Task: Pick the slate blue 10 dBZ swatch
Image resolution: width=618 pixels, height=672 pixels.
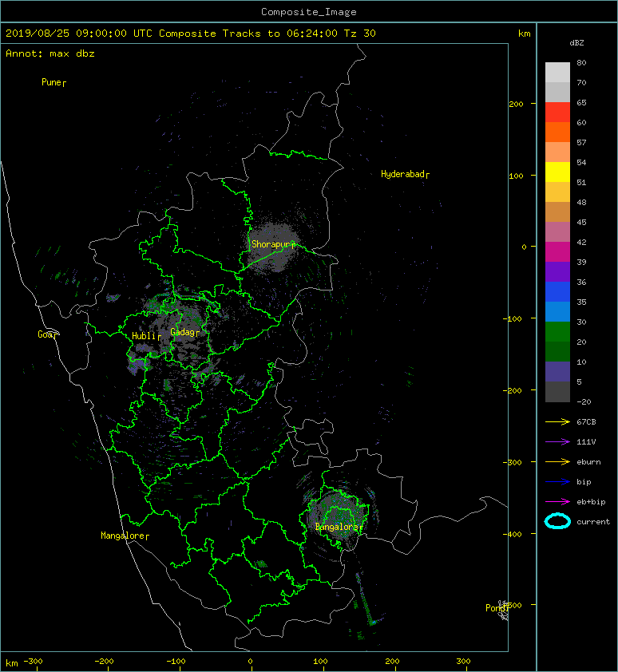Action: tap(557, 371)
